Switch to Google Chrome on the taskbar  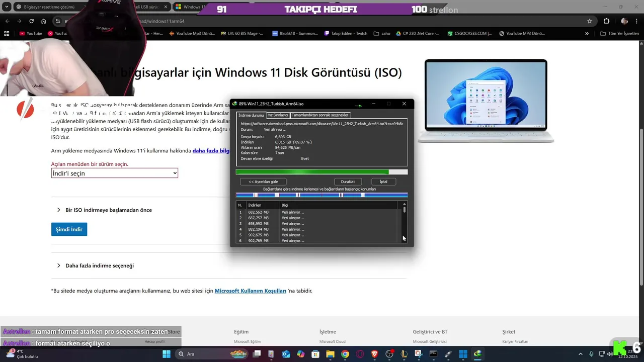click(345, 354)
